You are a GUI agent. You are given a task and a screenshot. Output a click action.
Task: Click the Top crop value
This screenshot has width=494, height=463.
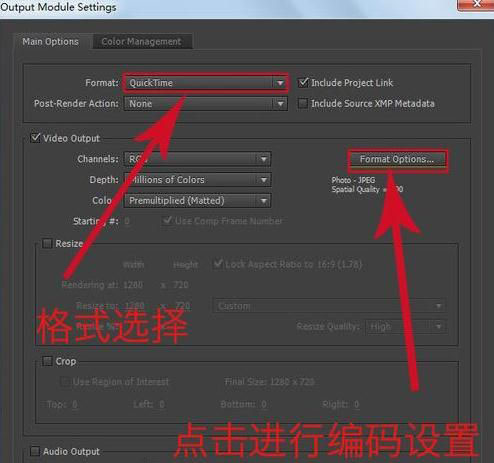75,404
